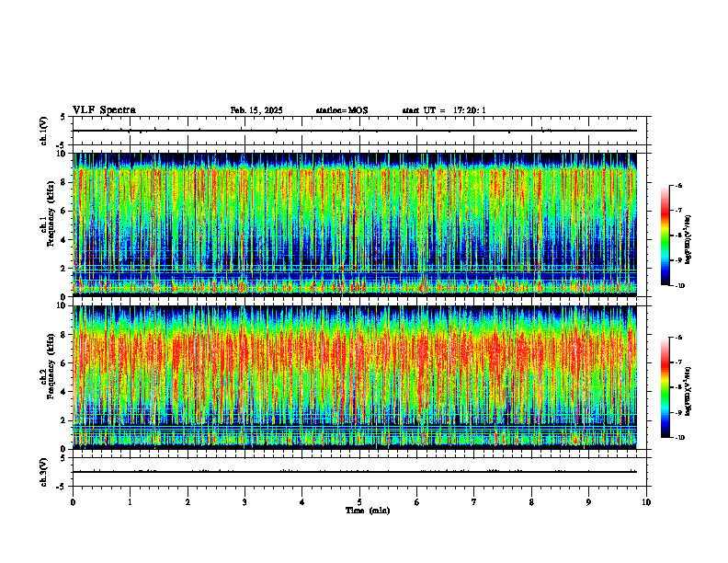The height and width of the screenshot is (563, 728).
Task: Click the "4" kHz tick on ch.2 frequency axis
Action: pyautogui.click(x=64, y=392)
